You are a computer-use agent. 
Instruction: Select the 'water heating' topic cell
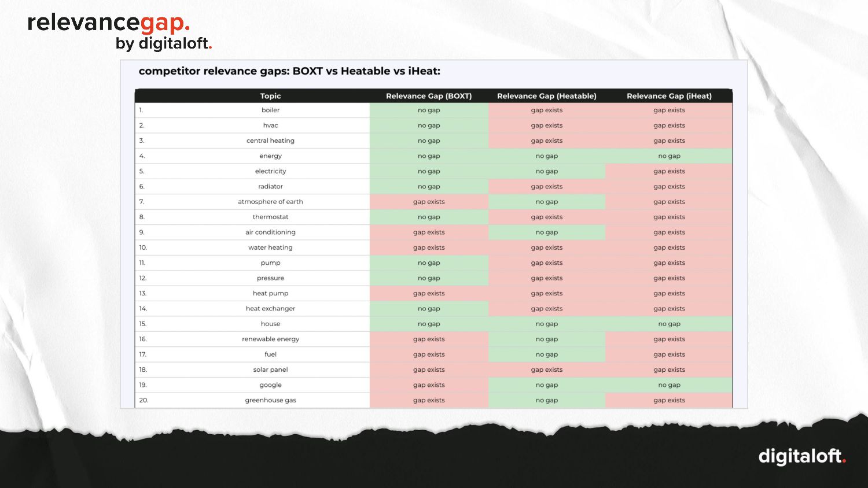click(270, 247)
